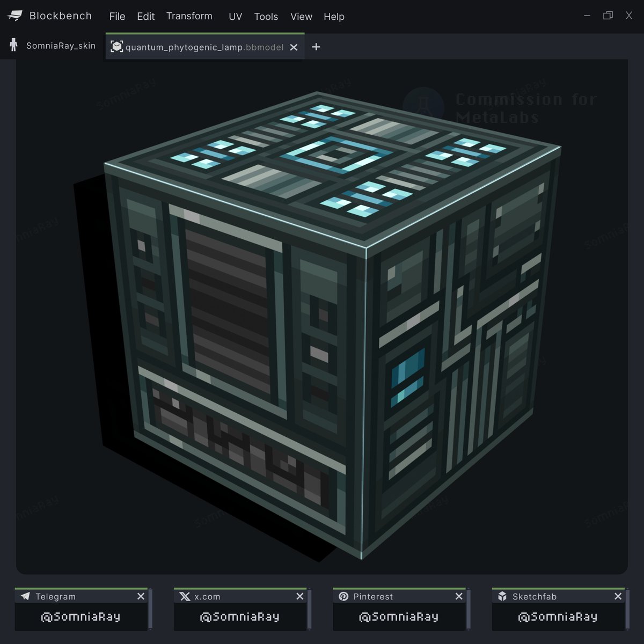644x644 pixels.
Task: Open the Transform menu
Action: (x=189, y=16)
